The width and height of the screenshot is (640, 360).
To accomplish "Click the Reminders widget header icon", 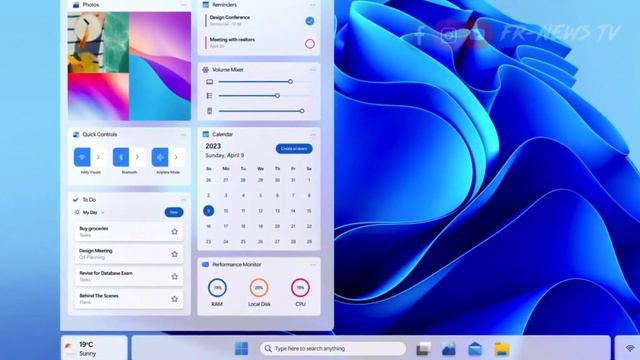I will click(205, 5).
